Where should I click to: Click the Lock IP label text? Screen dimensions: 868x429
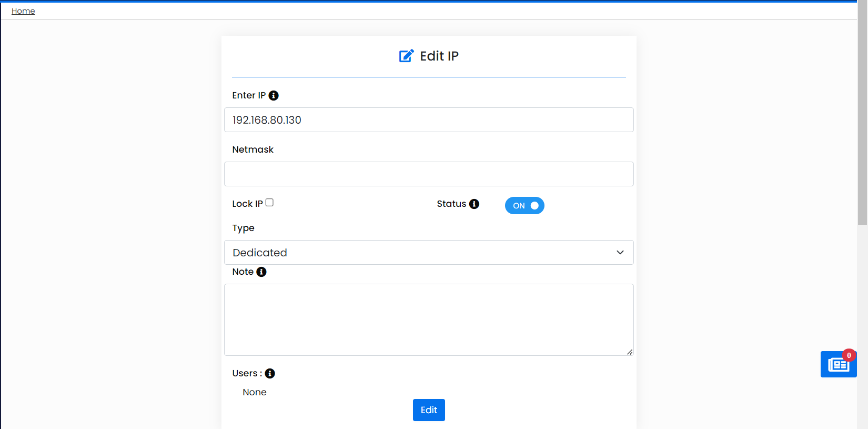[247, 204]
